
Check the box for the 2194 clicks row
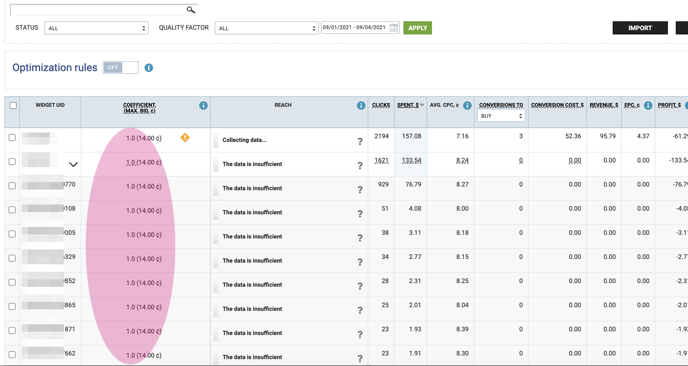click(x=12, y=137)
